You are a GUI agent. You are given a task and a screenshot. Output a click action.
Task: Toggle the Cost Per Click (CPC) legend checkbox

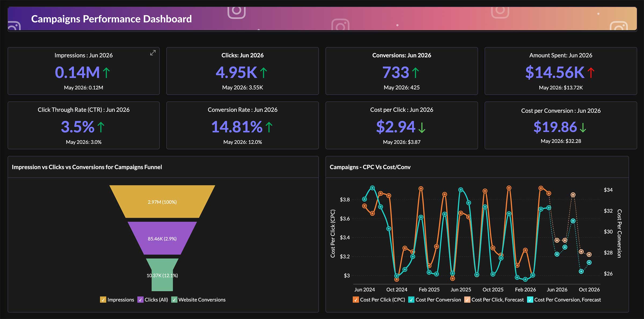tap(356, 300)
